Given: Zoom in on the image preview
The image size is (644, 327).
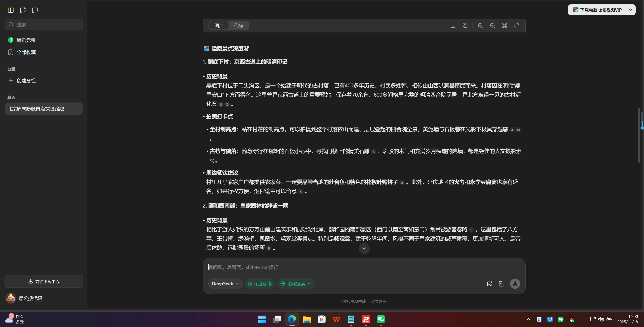Looking at the screenshot, I should 480,25.
